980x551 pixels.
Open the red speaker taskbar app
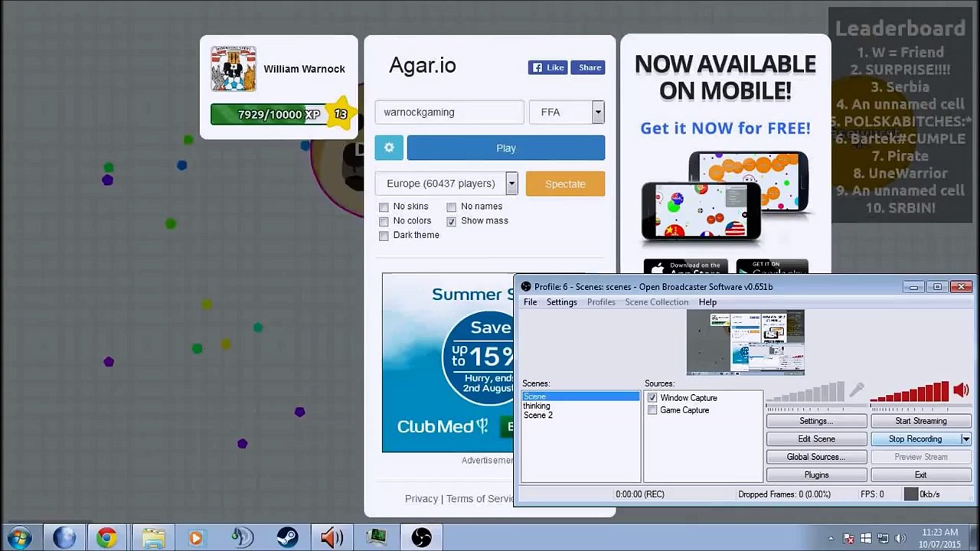tap(332, 538)
